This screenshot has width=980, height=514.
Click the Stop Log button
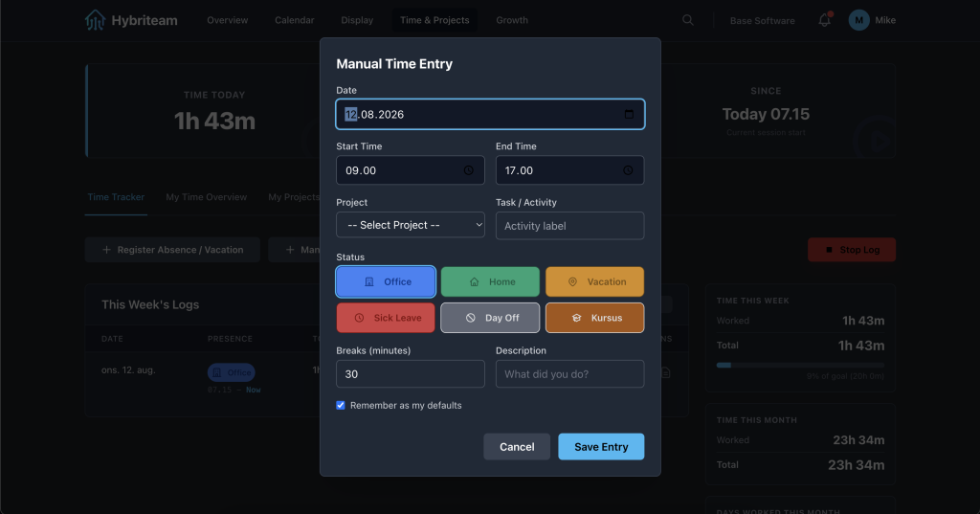pyautogui.click(x=851, y=250)
